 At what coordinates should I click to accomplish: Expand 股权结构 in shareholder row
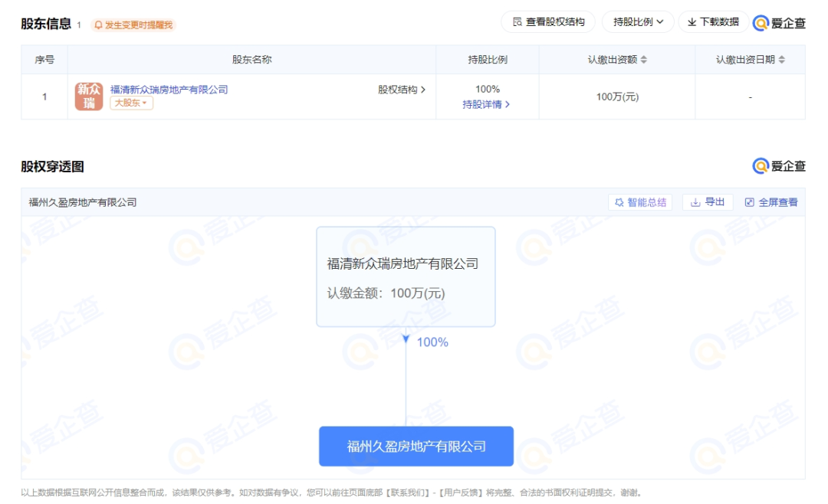401,90
